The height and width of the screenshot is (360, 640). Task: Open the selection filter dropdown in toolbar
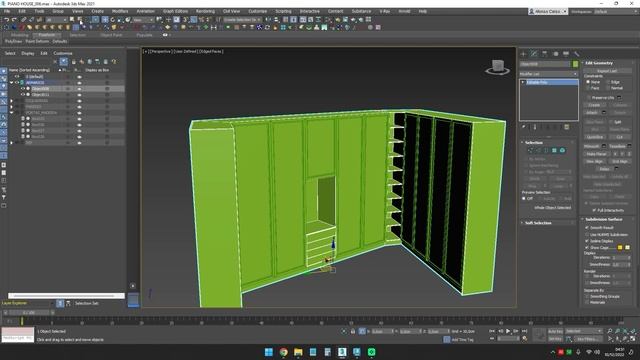[56, 20]
